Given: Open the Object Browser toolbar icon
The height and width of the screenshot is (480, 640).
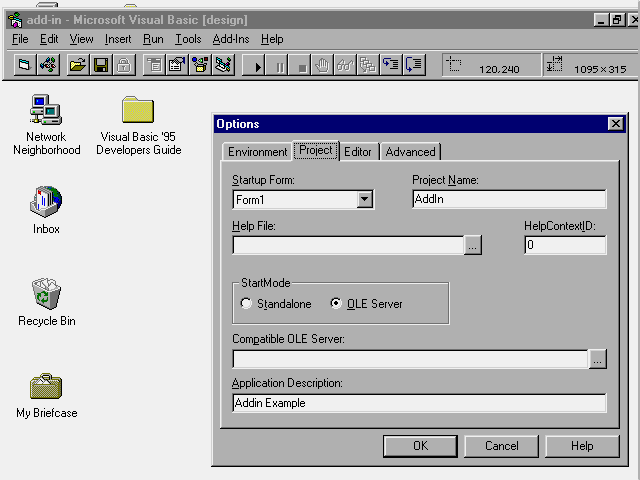Looking at the screenshot, I should pyautogui.click(x=200, y=65).
